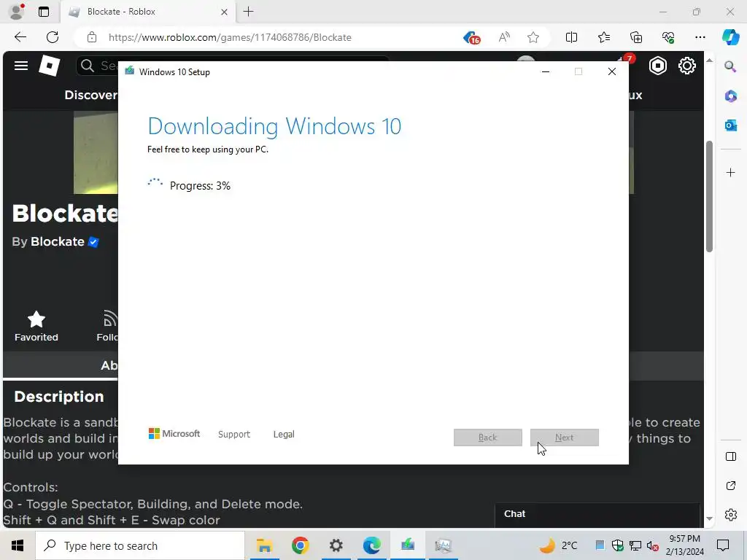The width and height of the screenshot is (747, 560).
Task: Open the muted volume tray icon
Action: pyautogui.click(x=653, y=546)
